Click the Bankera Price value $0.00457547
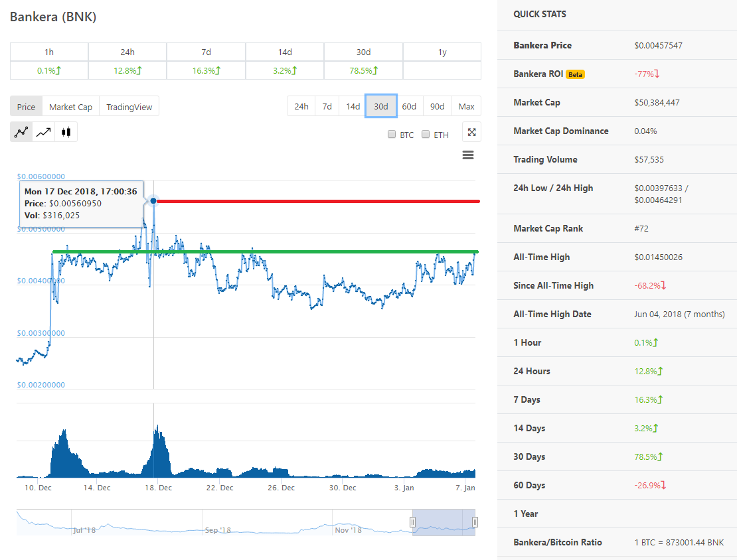 (x=658, y=46)
